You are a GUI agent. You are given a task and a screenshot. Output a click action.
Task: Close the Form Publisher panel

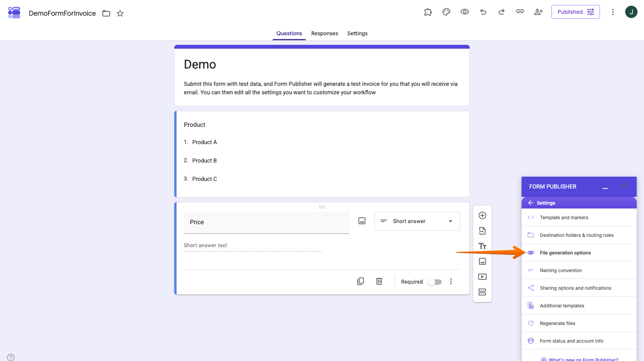(623, 186)
